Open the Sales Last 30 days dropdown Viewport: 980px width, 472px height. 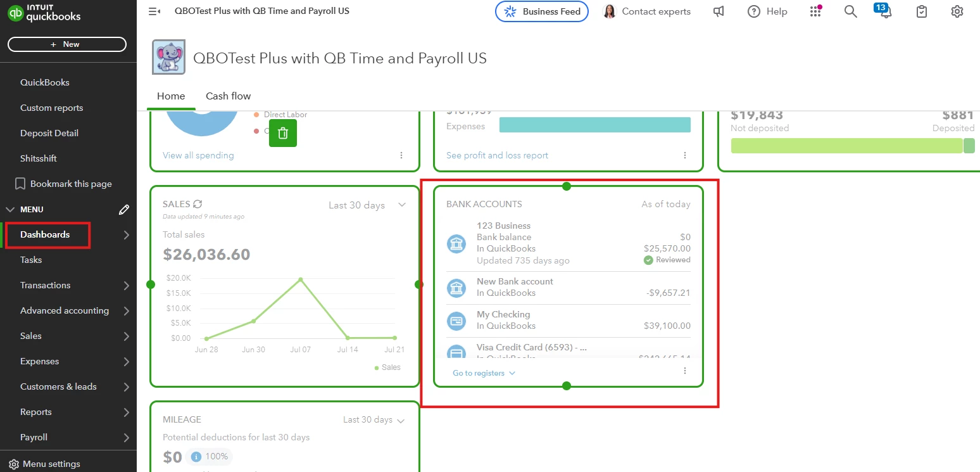click(x=367, y=205)
